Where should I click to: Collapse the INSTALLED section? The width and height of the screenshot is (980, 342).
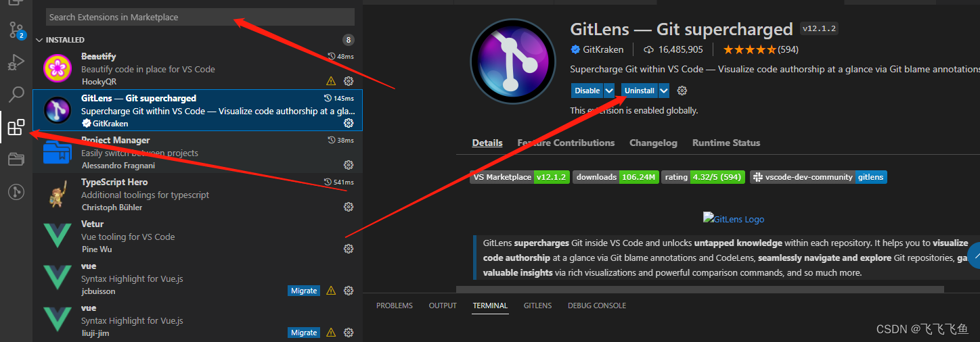click(39, 40)
